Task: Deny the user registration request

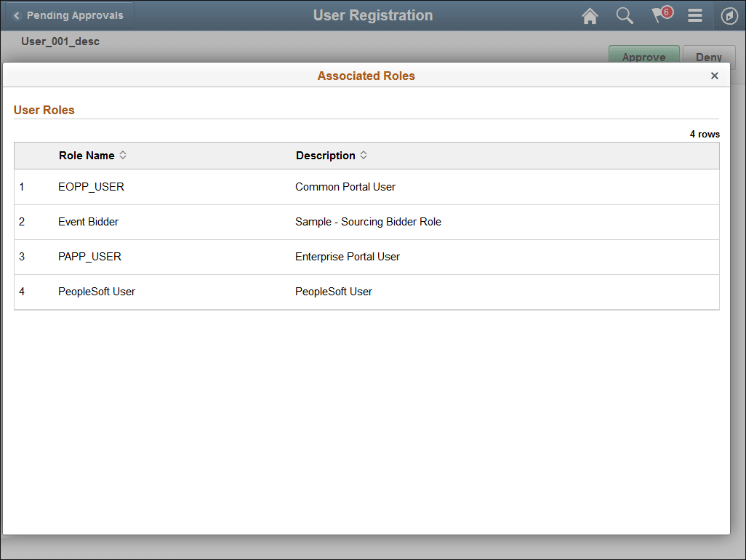Action: (709, 57)
